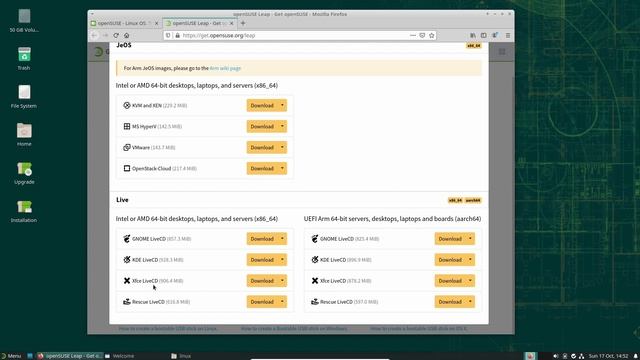
Task: Bookmark this page with star icon
Action: pyautogui.click(x=432, y=36)
